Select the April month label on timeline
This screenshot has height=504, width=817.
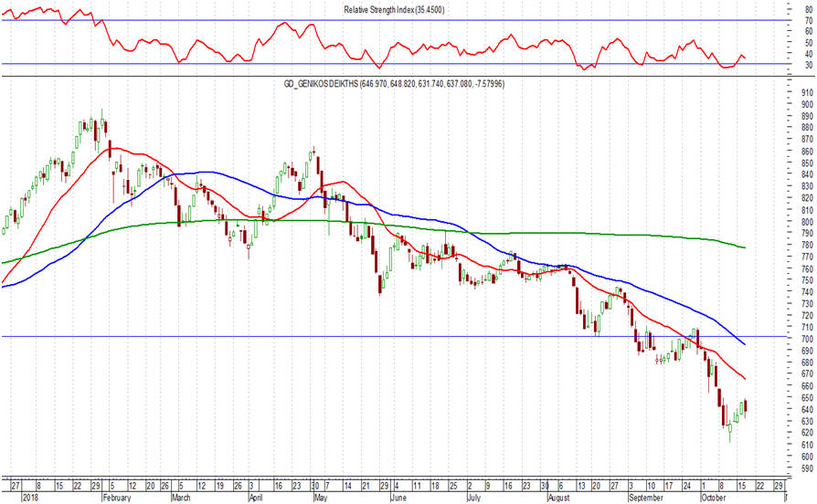click(256, 498)
